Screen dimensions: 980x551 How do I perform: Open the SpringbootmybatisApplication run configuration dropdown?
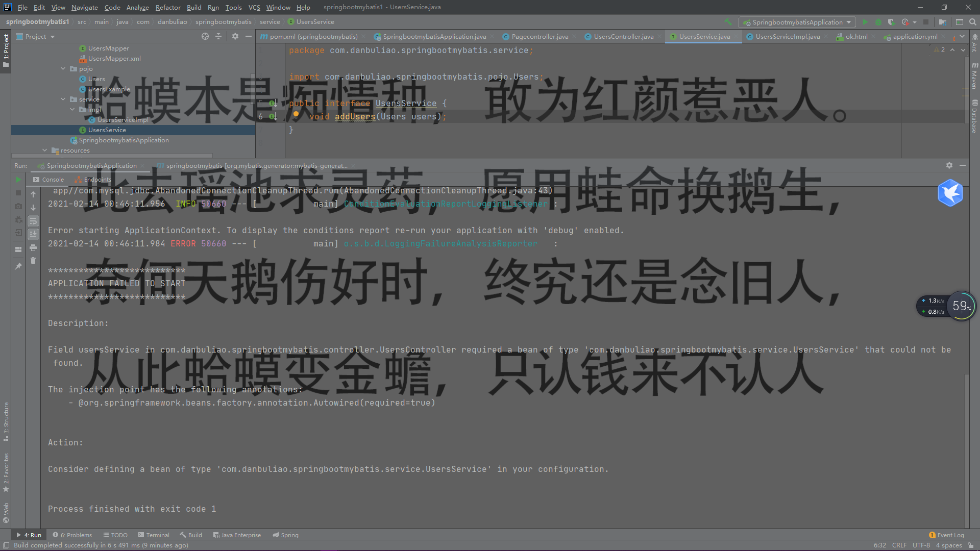[796, 22]
